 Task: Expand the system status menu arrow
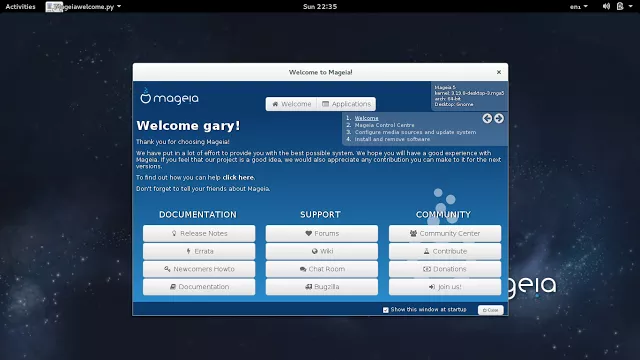click(631, 6)
